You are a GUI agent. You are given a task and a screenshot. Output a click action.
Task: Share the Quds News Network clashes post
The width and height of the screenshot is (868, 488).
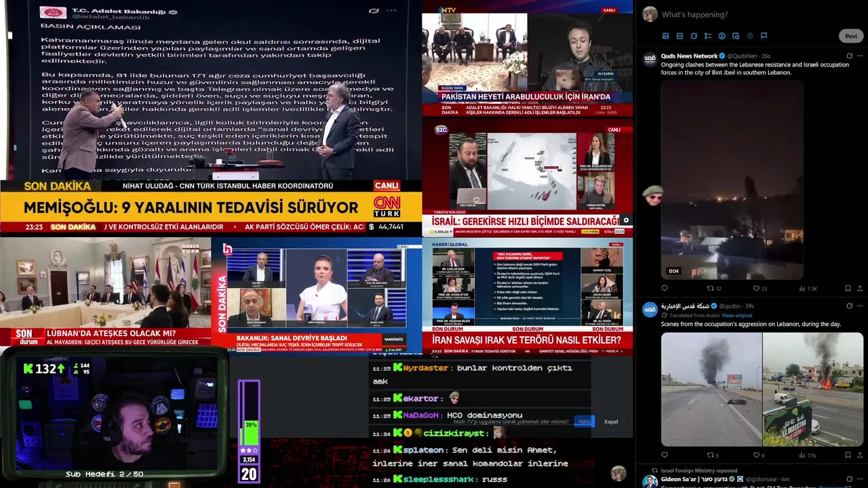(860, 288)
